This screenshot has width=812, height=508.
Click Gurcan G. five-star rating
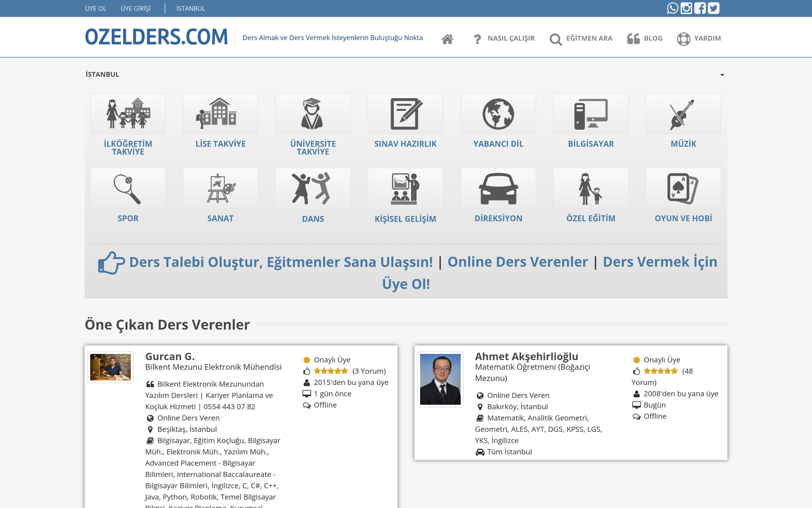(x=331, y=371)
